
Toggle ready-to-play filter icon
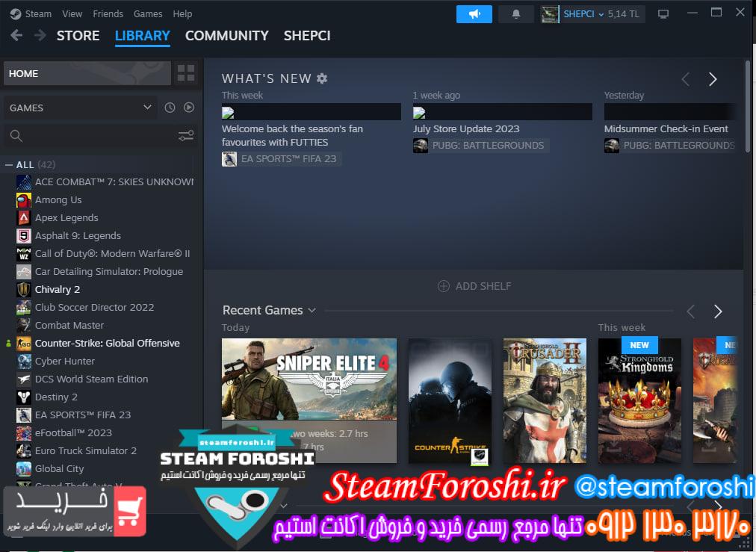point(189,108)
